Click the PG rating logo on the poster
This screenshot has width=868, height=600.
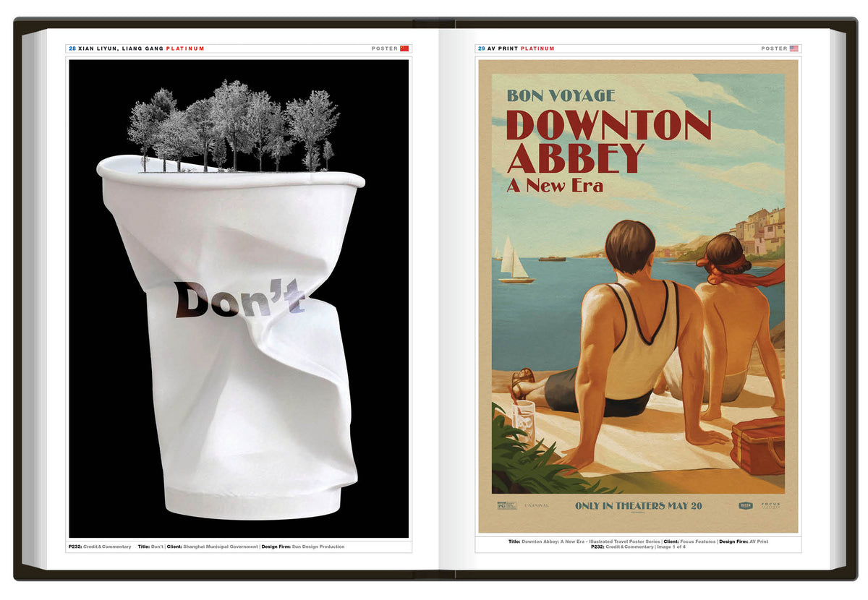506,505
